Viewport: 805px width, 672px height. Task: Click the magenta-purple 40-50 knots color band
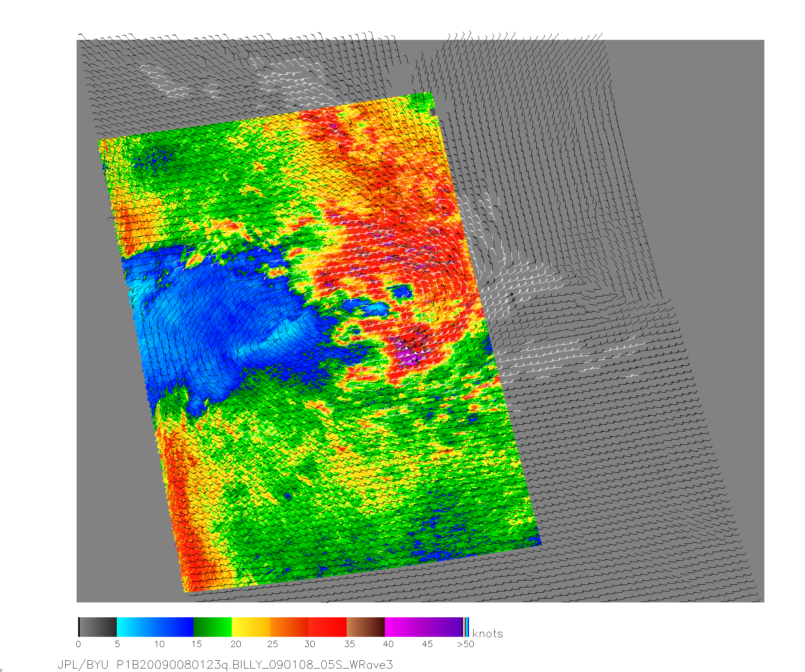[x=424, y=627]
